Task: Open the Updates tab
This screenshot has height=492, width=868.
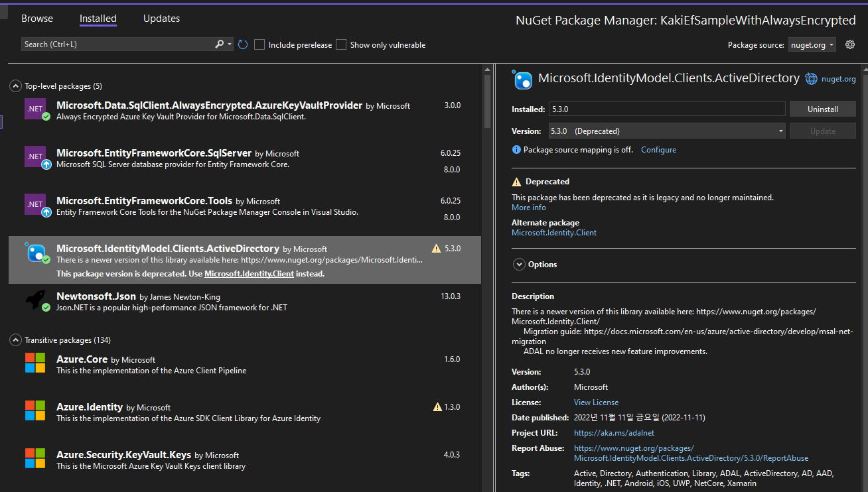Action: tap(161, 19)
